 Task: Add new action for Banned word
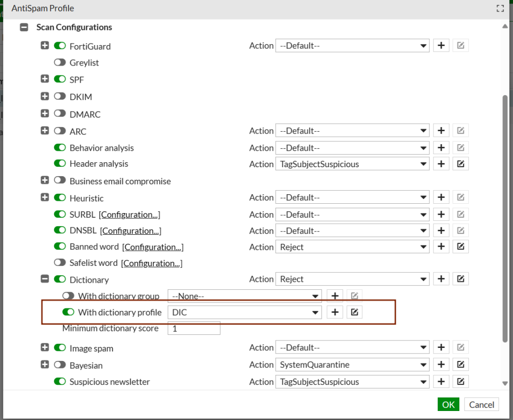tap(441, 247)
